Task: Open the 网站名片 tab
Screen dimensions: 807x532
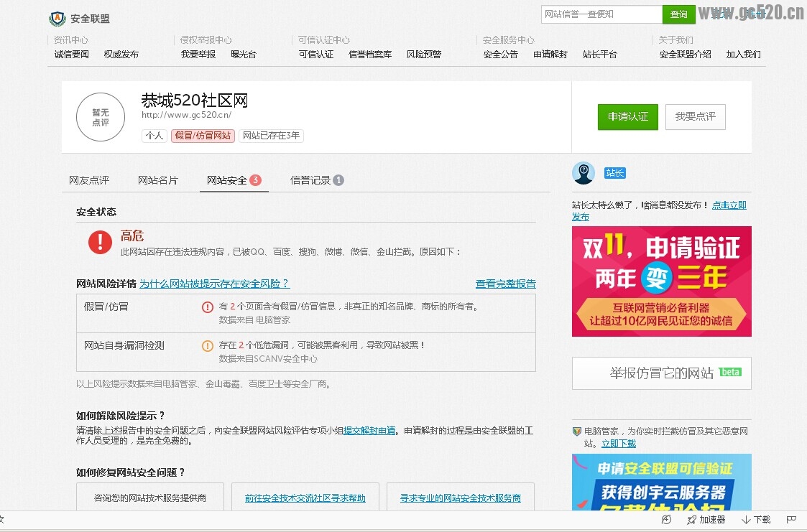Action: 158,181
